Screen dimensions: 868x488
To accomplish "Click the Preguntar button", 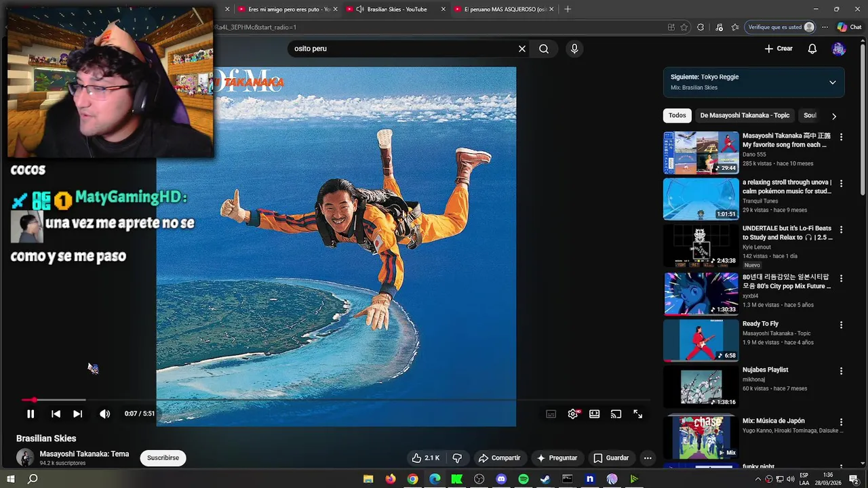I will pos(557,458).
